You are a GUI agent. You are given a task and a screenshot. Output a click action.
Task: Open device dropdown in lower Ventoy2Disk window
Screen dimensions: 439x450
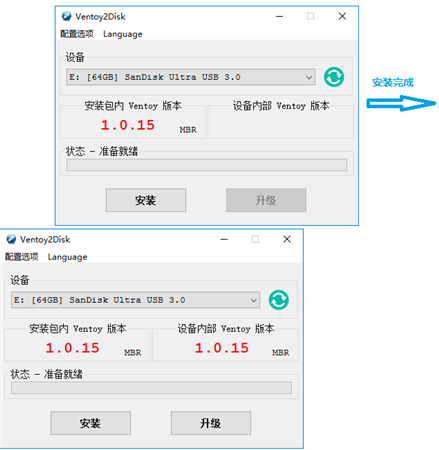135,300
